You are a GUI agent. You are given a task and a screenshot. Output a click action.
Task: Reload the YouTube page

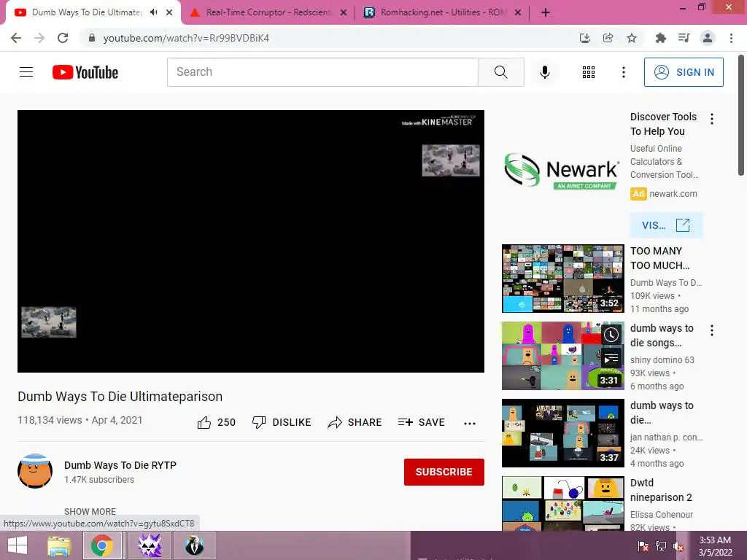pyautogui.click(x=63, y=38)
